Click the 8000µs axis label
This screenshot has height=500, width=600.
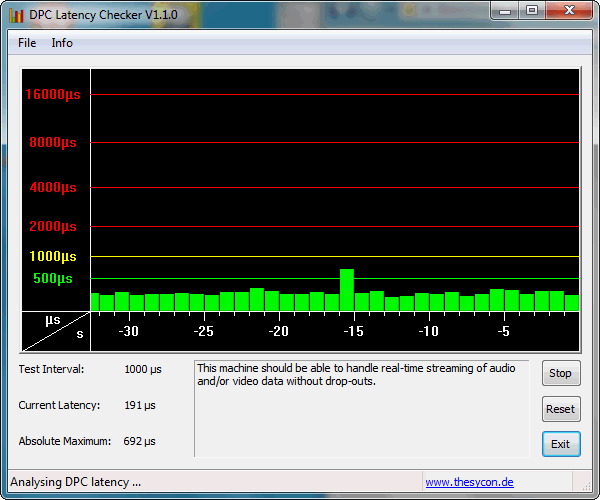pos(53,143)
